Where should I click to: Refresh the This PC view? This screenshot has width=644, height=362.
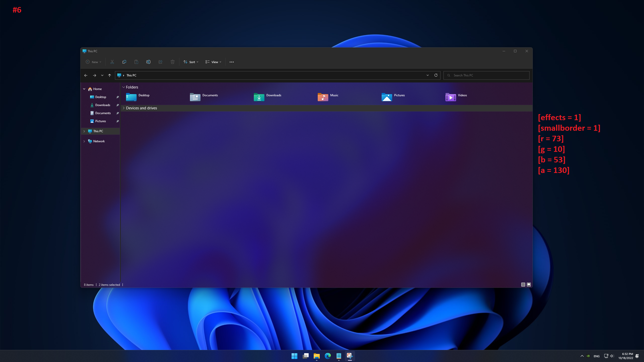436,75
